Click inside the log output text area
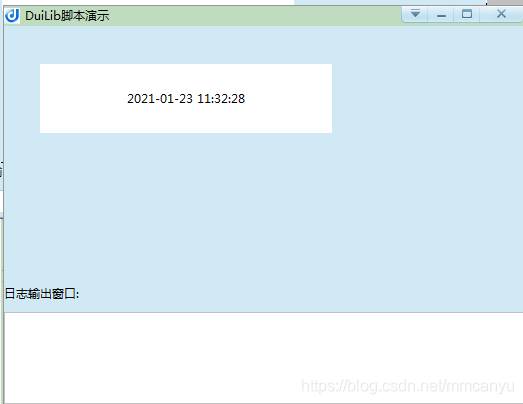The width and height of the screenshot is (523, 404). [x=264, y=358]
